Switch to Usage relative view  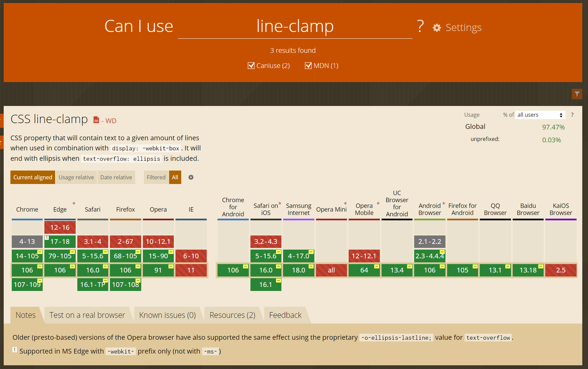[x=76, y=177]
